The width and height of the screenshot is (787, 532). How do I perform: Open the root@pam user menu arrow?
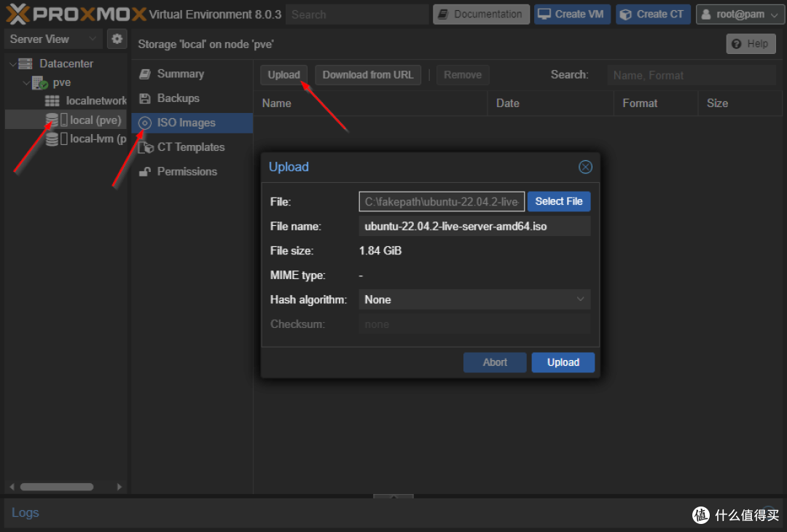point(774,15)
